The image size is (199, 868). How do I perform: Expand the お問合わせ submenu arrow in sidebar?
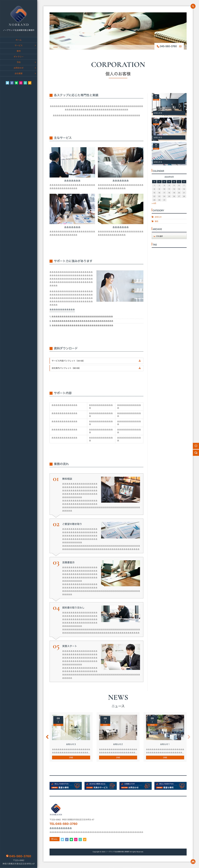click(x=35, y=68)
